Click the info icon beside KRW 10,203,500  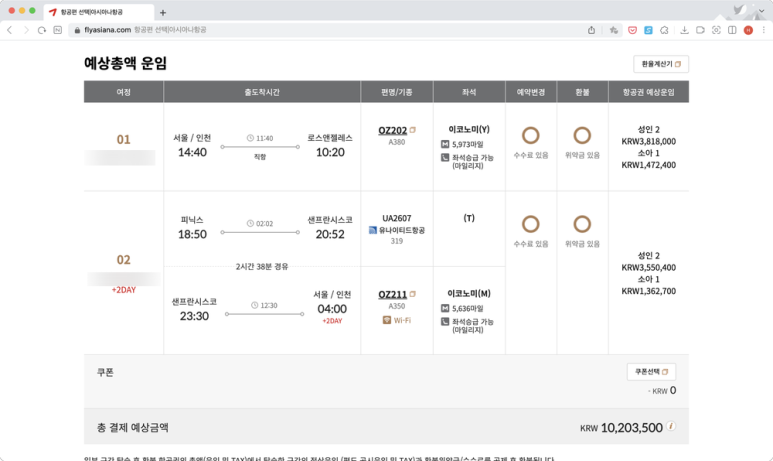(671, 426)
